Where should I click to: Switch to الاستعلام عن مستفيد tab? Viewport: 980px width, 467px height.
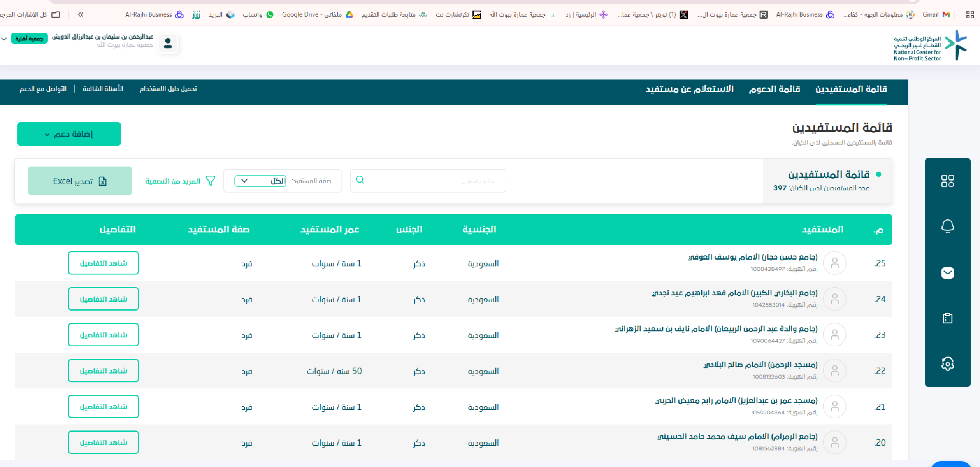click(x=689, y=89)
